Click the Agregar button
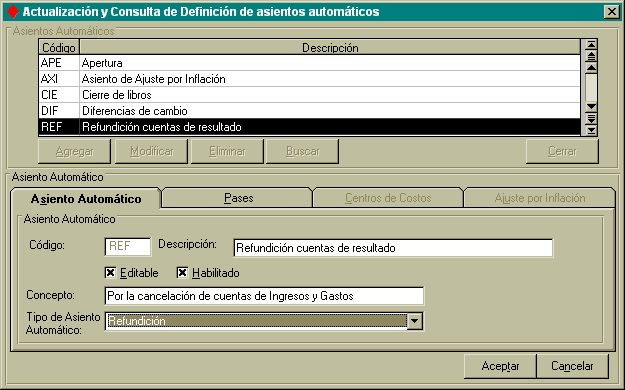The image size is (625, 390). [75, 152]
